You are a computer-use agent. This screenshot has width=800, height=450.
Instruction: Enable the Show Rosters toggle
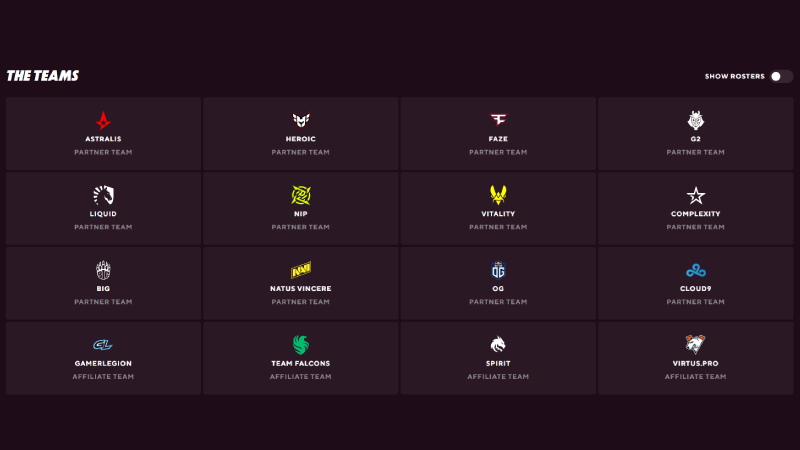(781, 76)
